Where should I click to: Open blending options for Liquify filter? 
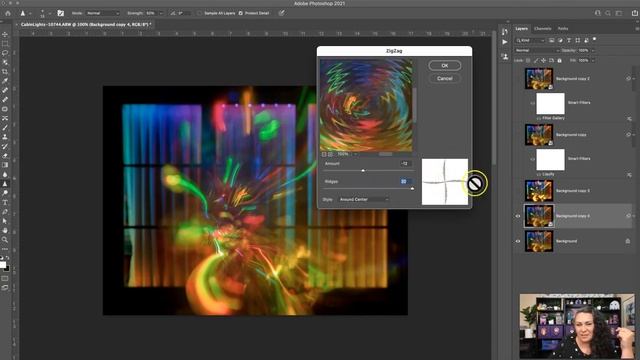point(629,174)
